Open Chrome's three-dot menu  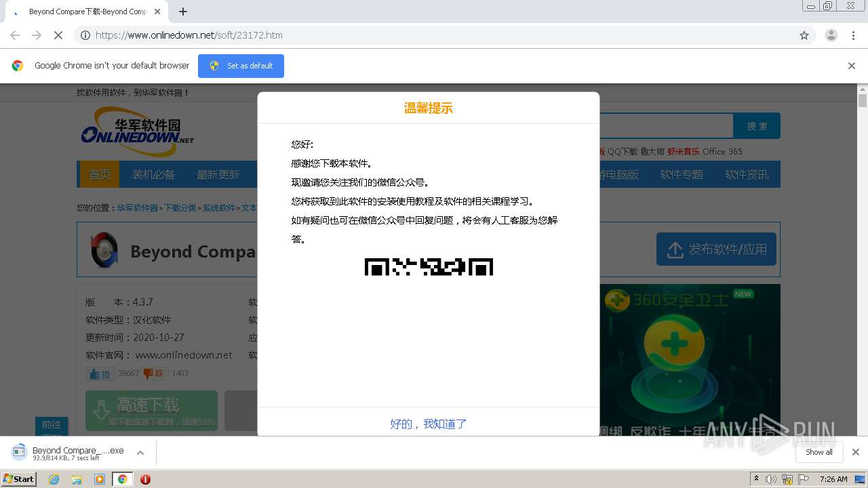click(853, 35)
